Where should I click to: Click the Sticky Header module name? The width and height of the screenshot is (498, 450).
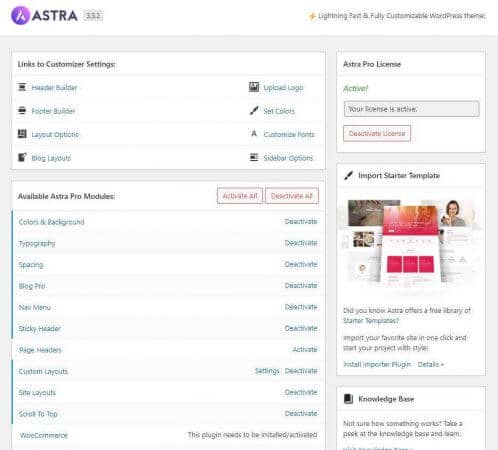(x=40, y=329)
